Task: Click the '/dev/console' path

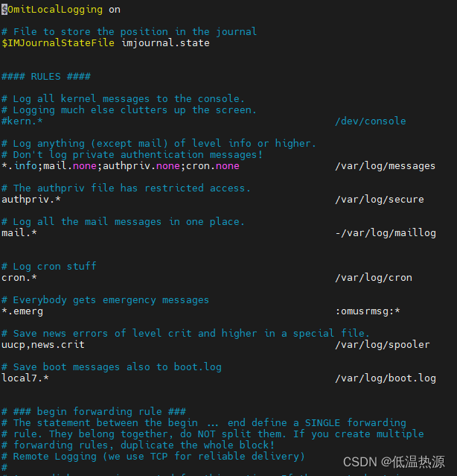Action: click(370, 121)
